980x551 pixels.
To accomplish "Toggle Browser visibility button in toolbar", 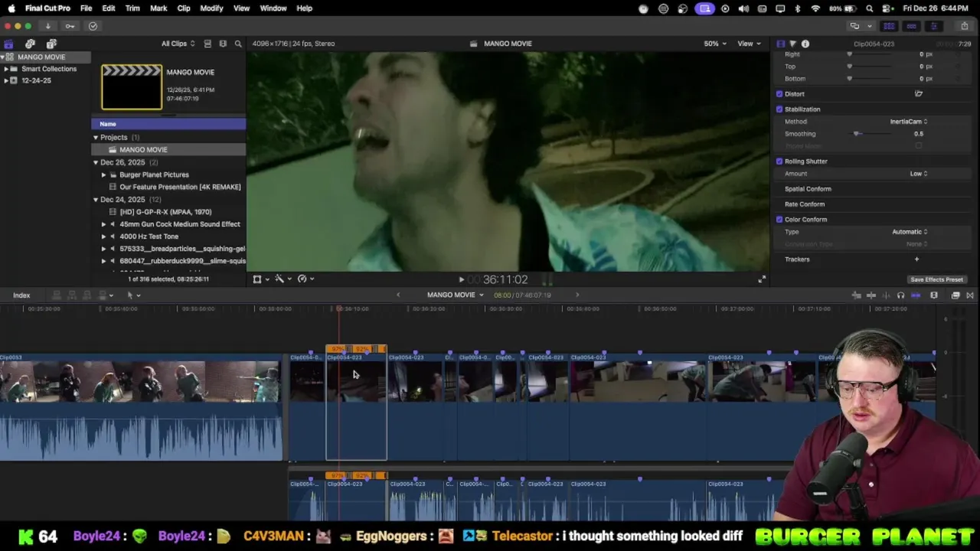I will click(889, 26).
